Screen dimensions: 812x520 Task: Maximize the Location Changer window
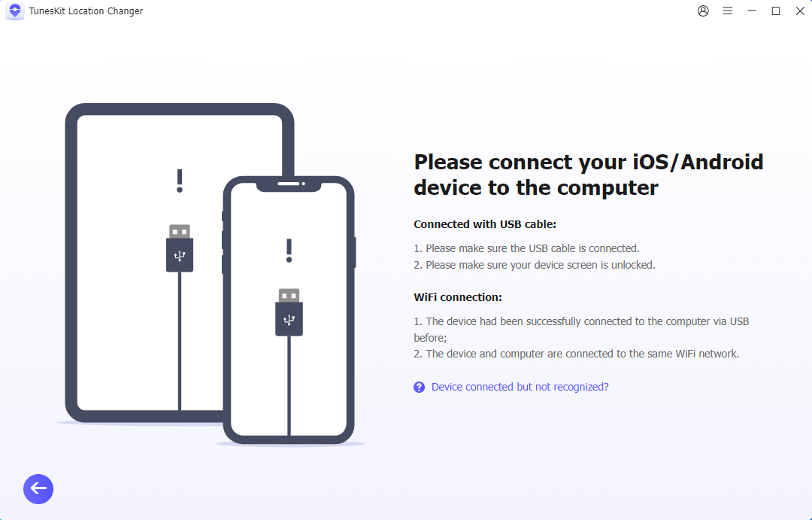[x=776, y=11]
